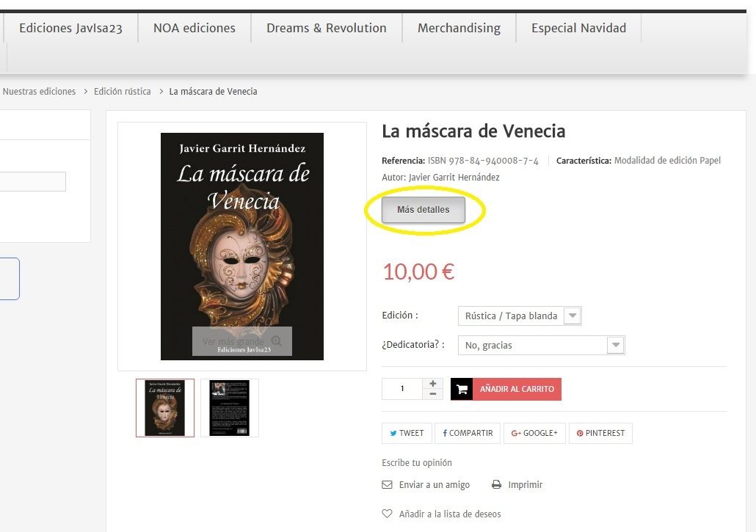This screenshot has width=756, height=532.
Task: Add to wishlist via heart icon
Action: pyautogui.click(x=387, y=514)
